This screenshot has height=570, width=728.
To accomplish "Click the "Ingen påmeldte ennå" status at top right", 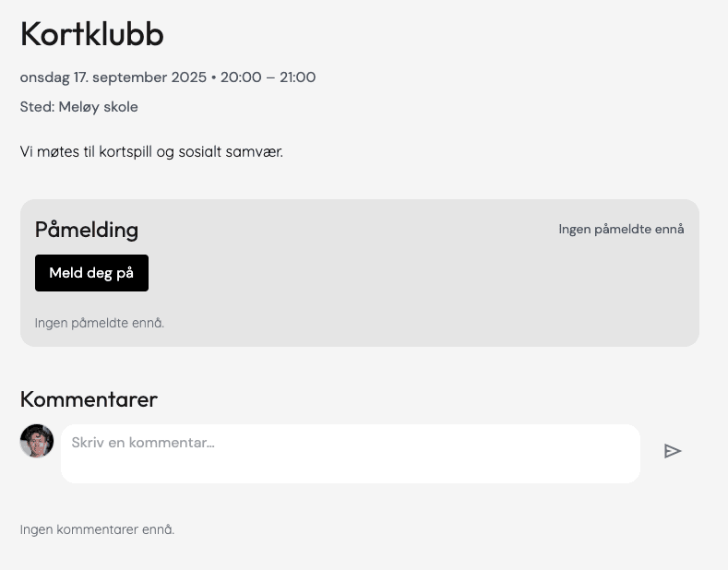I will 621,229.
